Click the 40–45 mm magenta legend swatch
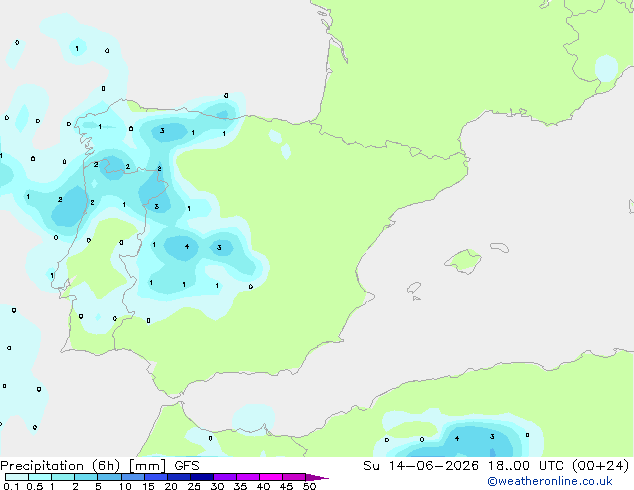 click(271, 477)
